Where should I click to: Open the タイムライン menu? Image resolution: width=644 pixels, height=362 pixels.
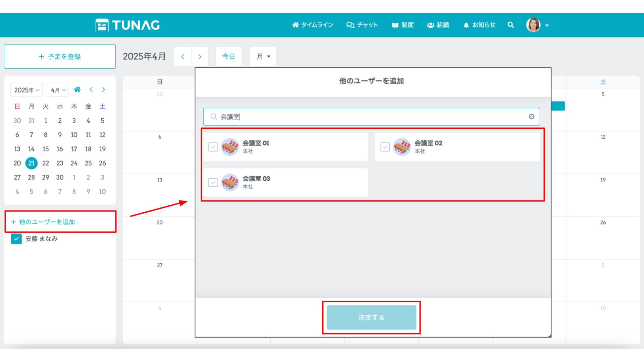[x=313, y=25]
